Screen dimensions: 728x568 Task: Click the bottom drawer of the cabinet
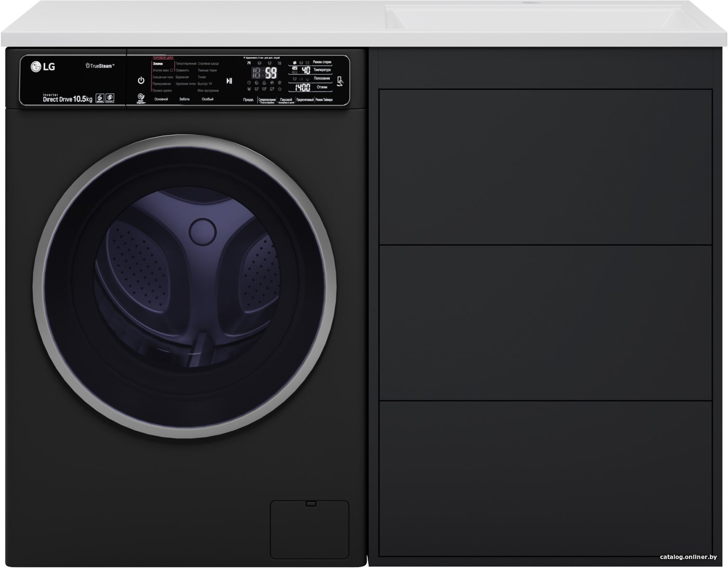pos(545,479)
